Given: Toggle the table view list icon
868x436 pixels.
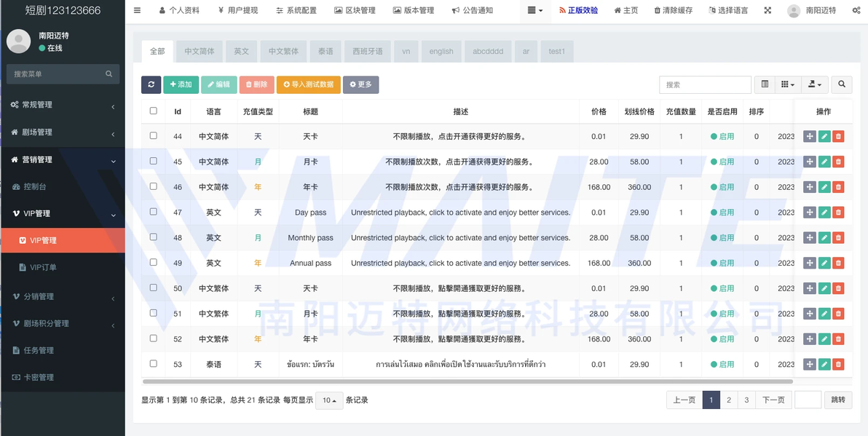Looking at the screenshot, I should click(x=765, y=84).
